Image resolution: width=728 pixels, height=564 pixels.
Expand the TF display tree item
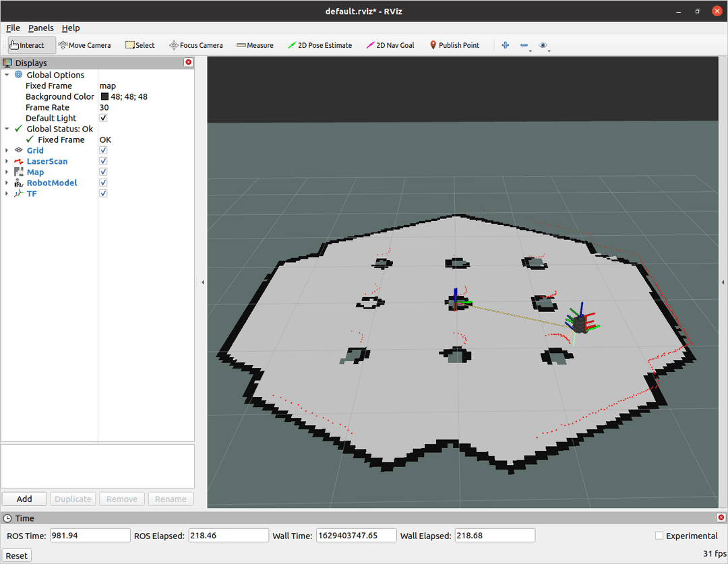pyautogui.click(x=7, y=193)
